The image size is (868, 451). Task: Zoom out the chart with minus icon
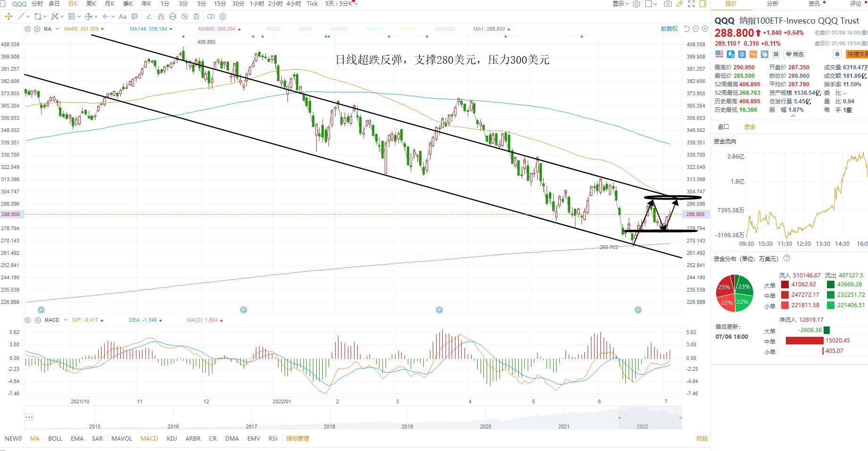coord(696,29)
